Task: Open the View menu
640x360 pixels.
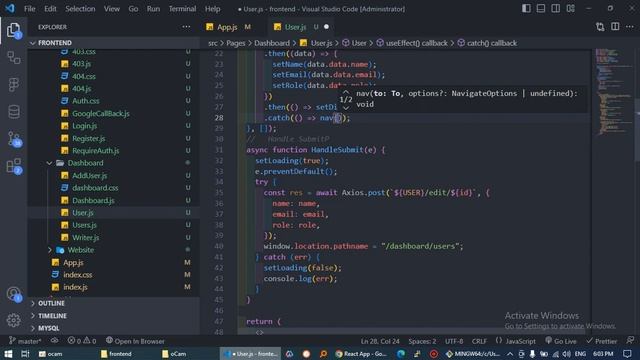Action: 111,9
